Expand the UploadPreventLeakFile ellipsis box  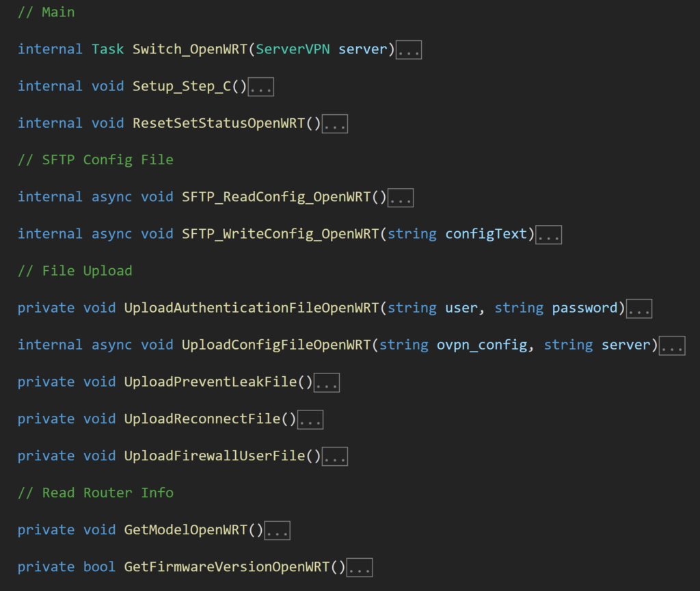point(327,382)
